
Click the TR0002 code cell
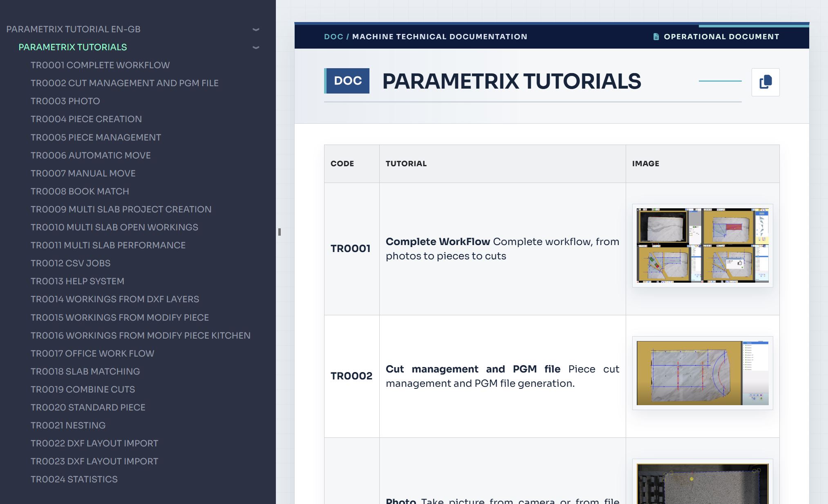[351, 376]
